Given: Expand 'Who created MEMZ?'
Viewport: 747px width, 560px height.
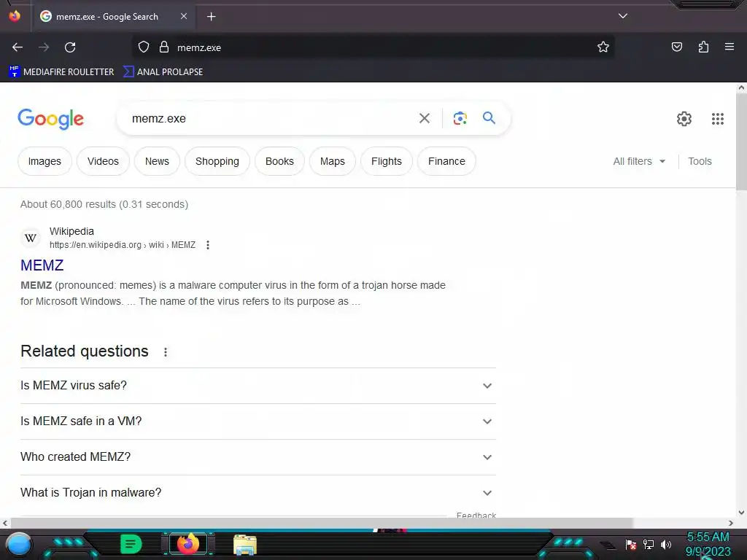Looking at the screenshot, I should 258,456.
